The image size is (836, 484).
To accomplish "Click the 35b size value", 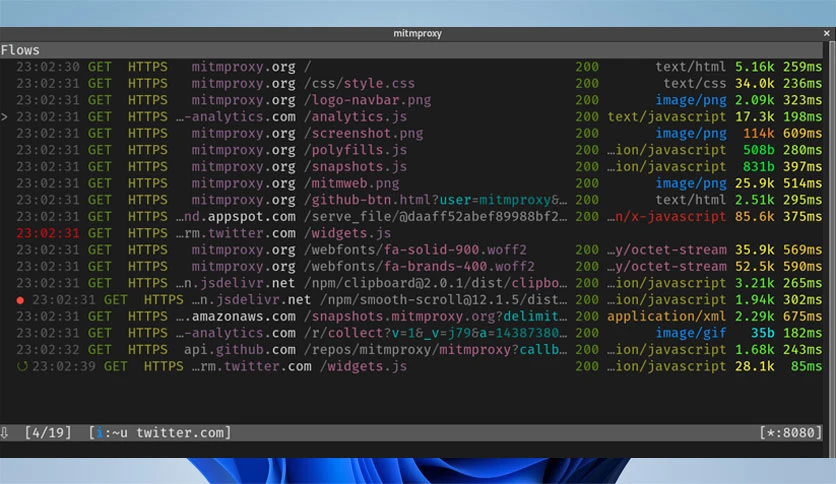I will [762, 333].
